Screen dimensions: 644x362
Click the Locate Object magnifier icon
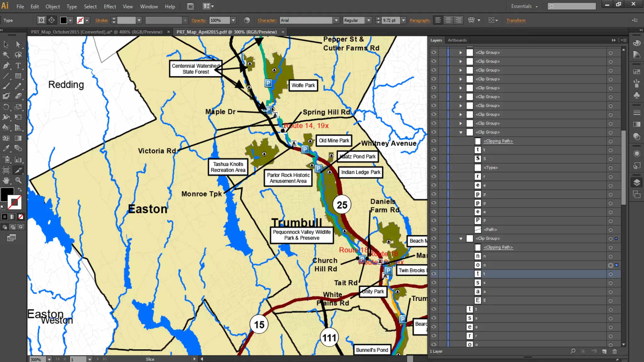click(x=573, y=351)
